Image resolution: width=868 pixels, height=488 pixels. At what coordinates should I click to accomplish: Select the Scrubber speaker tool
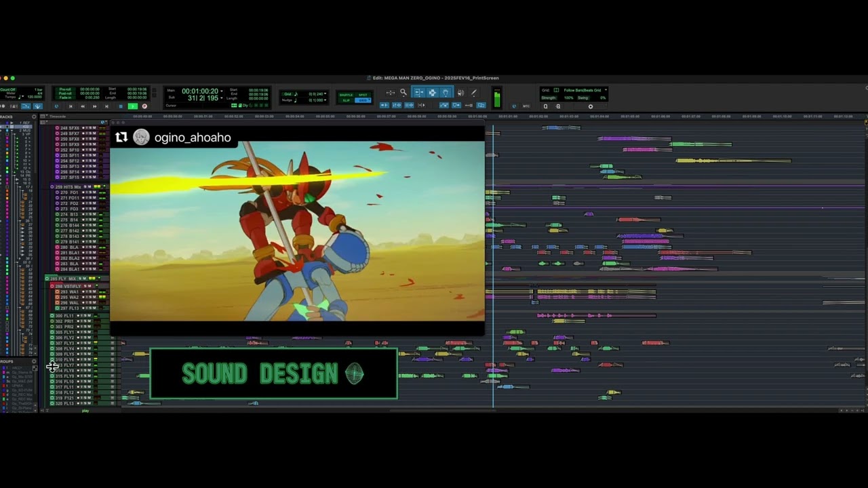460,92
